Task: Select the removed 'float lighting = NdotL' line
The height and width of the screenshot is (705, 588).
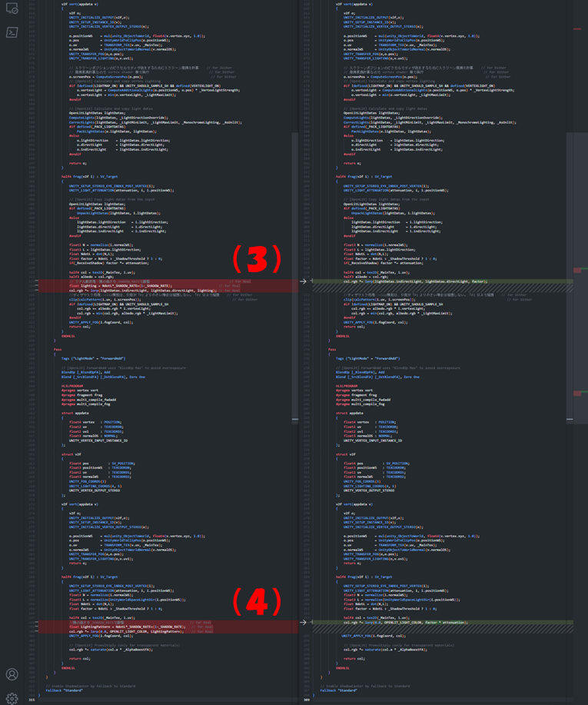Action: (115, 286)
